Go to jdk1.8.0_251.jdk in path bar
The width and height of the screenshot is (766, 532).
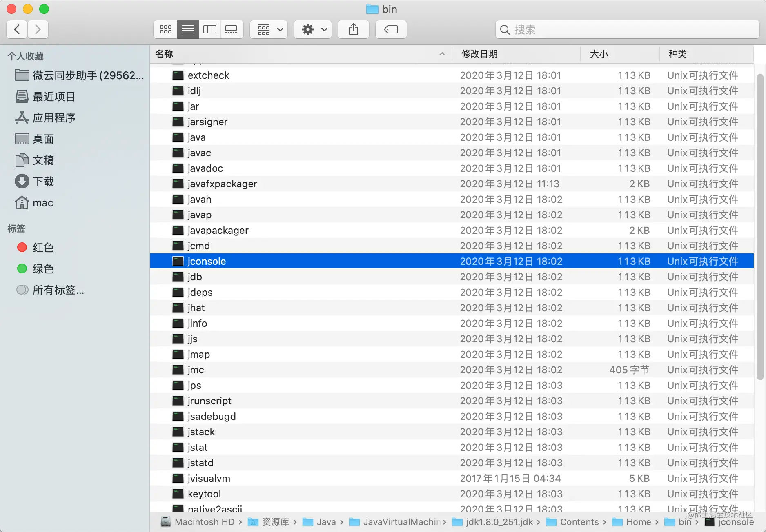(493, 522)
